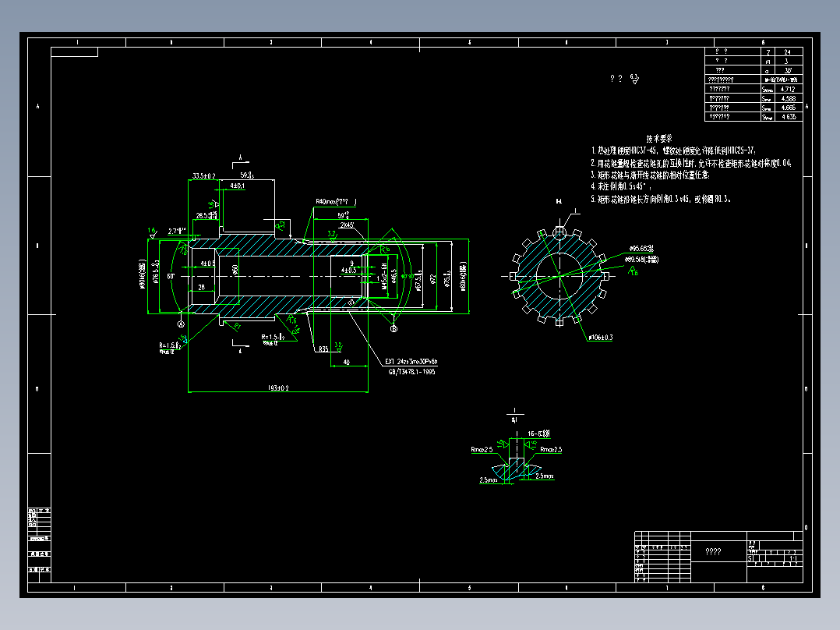Click the R1 fillet radius label
The image size is (840, 630).
[238, 325]
